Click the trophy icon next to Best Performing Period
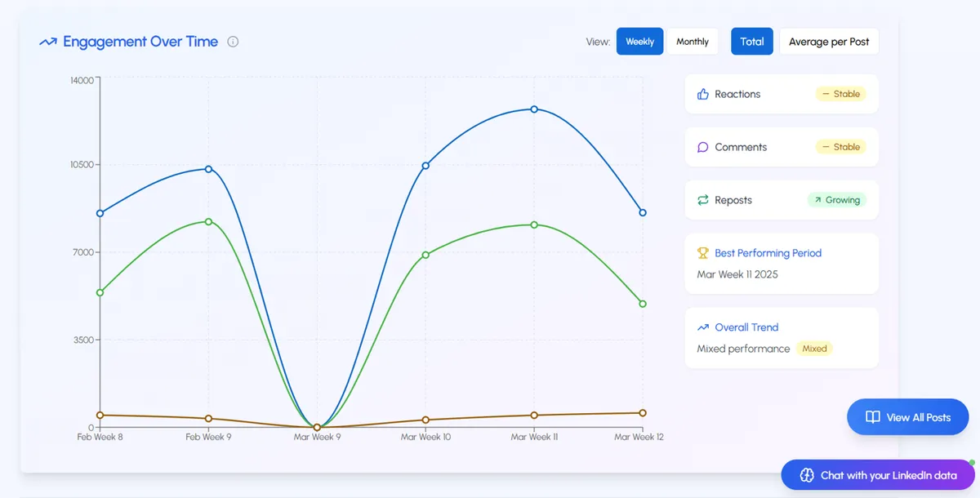Image resolution: width=980 pixels, height=498 pixels. pyautogui.click(x=704, y=253)
